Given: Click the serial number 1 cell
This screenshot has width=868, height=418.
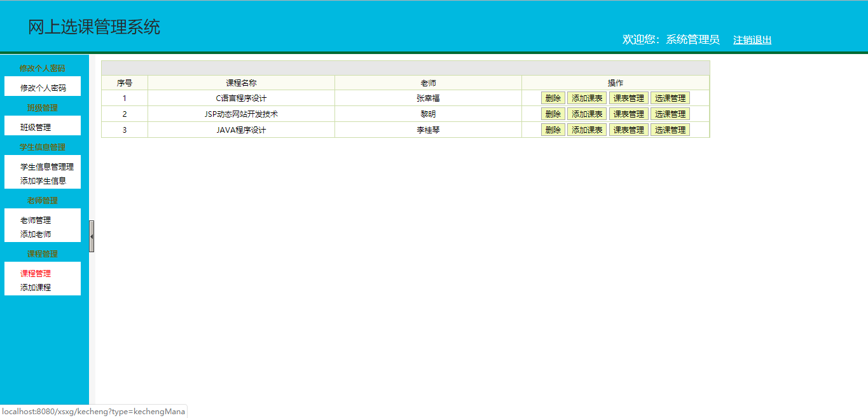Looking at the screenshot, I should point(125,98).
